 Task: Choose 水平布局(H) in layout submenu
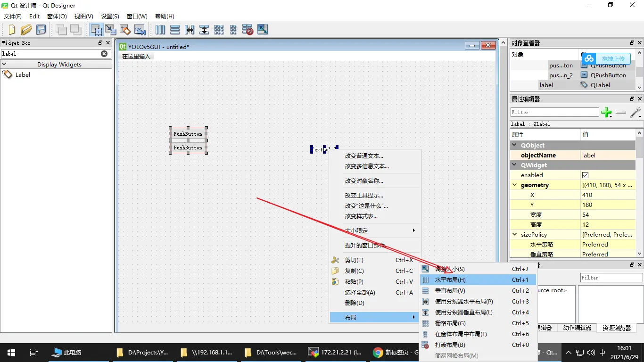point(478,280)
